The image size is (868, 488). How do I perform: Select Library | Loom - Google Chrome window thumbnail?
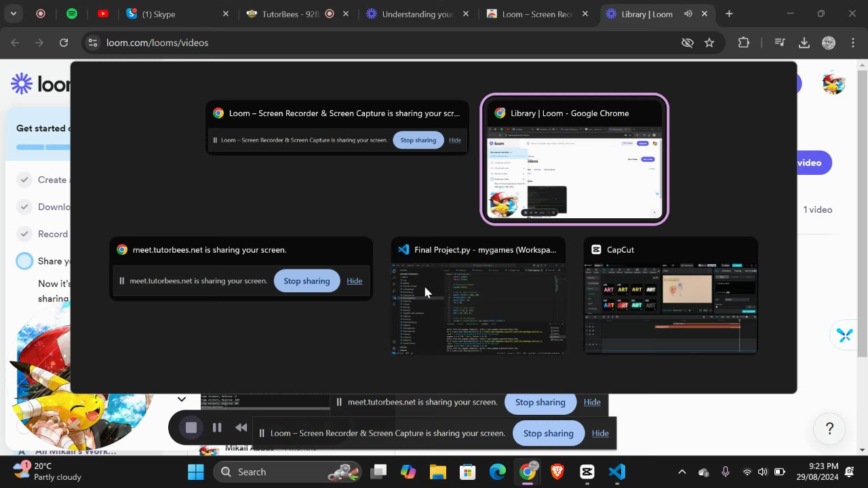click(x=574, y=159)
